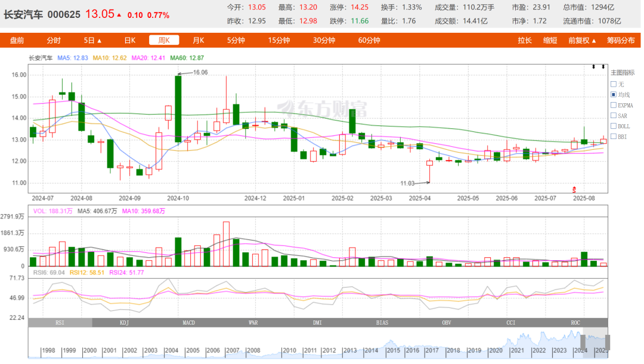Switch to the W%R indicator tab
Viewport: 644px width, 364px height.
[253, 322]
